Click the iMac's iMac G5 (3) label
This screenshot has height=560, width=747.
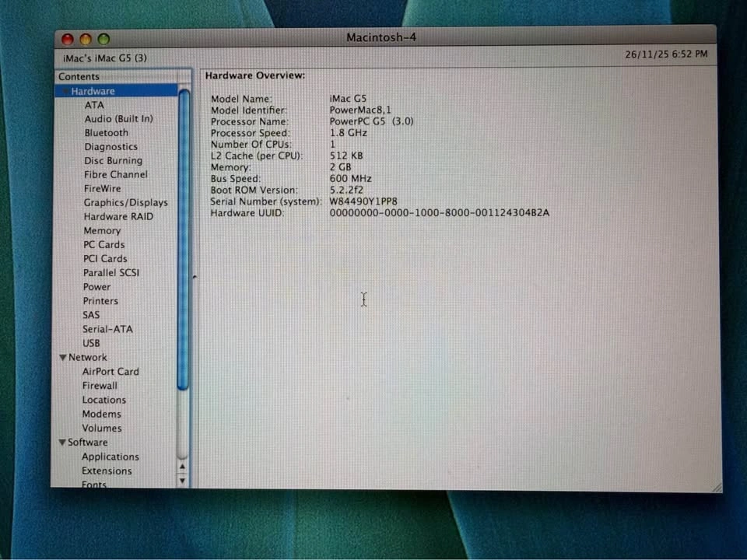(105, 58)
